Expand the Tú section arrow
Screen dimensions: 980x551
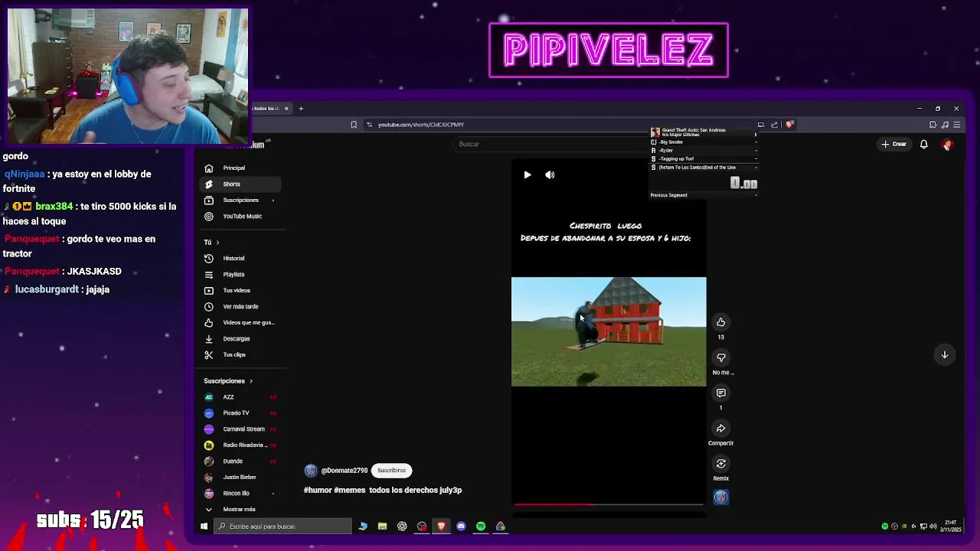[217, 243]
